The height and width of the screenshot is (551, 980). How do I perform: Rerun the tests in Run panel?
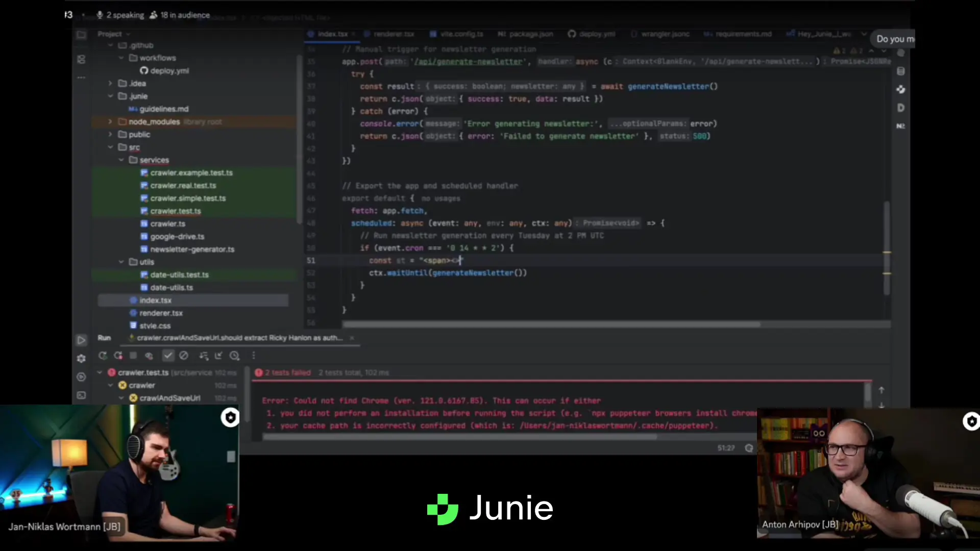point(103,356)
